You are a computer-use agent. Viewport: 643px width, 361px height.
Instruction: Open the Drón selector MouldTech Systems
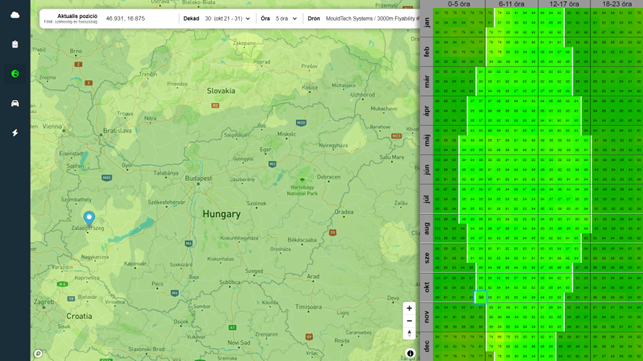pyautogui.click(x=372, y=19)
